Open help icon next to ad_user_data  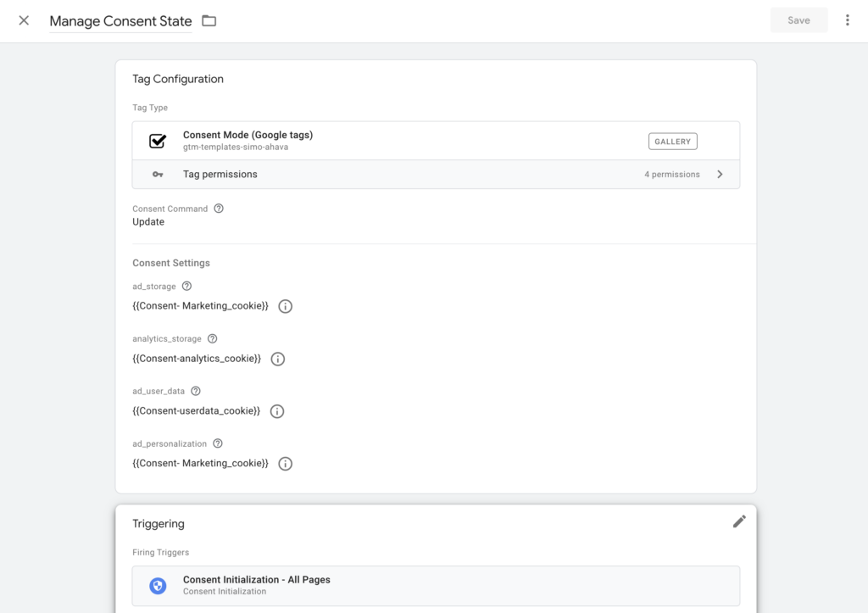tap(196, 392)
